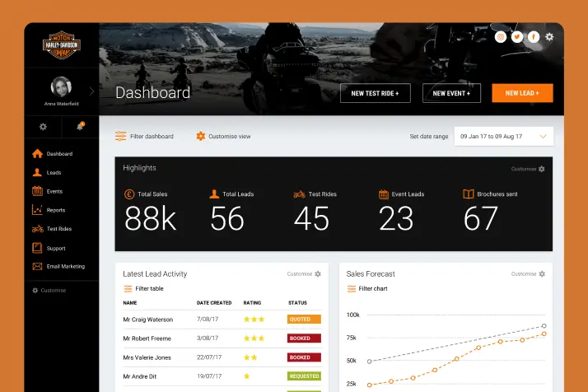
Task: Open the header settings gear icon
Action: pyautogui.click(x=549, y=37)
